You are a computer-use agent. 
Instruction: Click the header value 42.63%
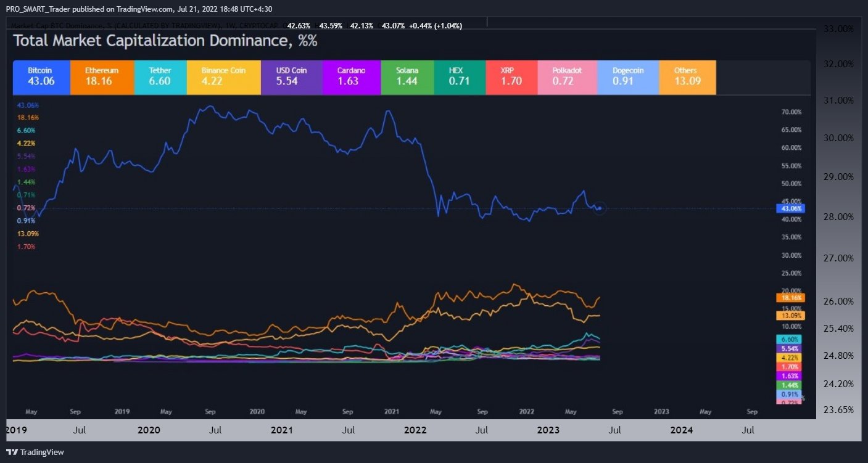299,25
